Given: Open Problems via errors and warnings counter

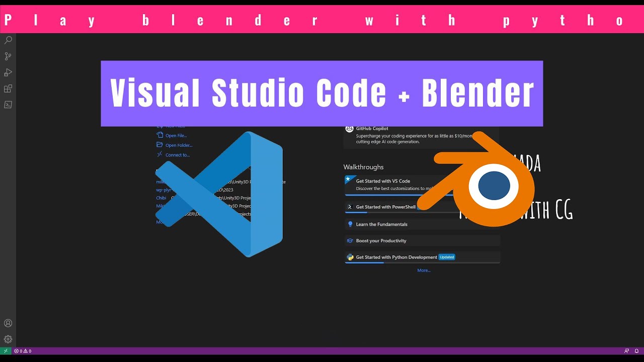Looking at the screenshot, I should tap(23, 351).
